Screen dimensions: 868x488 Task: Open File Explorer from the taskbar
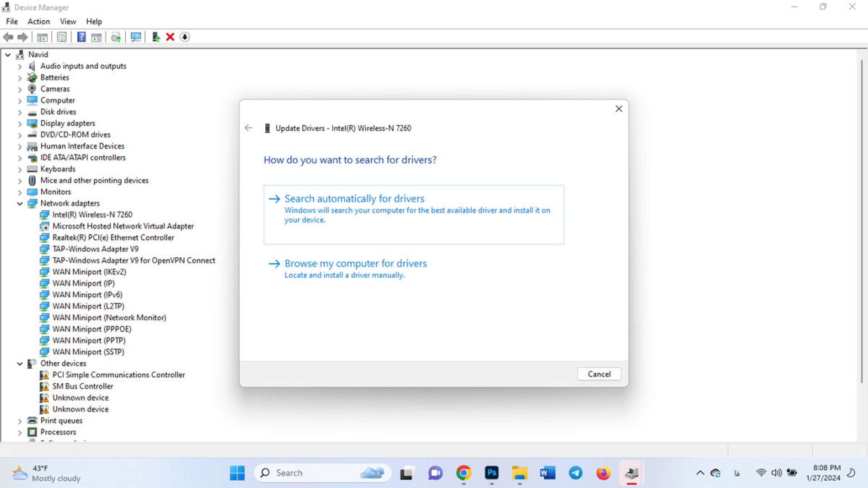519,473
